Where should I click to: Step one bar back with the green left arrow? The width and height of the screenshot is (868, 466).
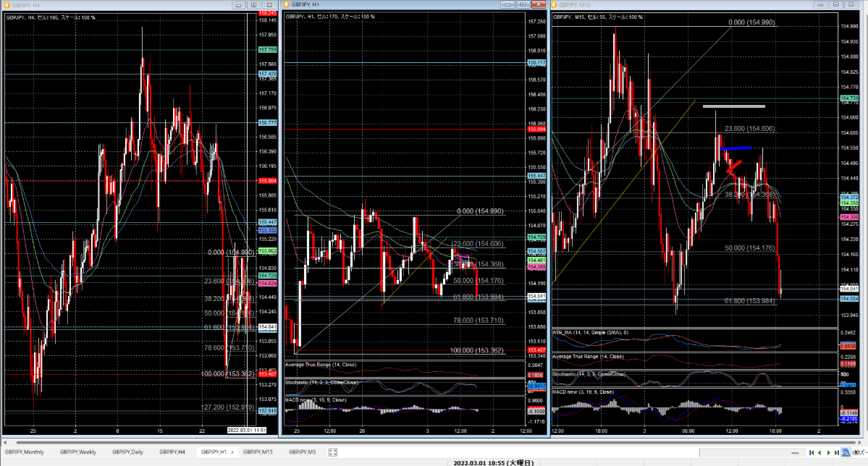(819, 453)
